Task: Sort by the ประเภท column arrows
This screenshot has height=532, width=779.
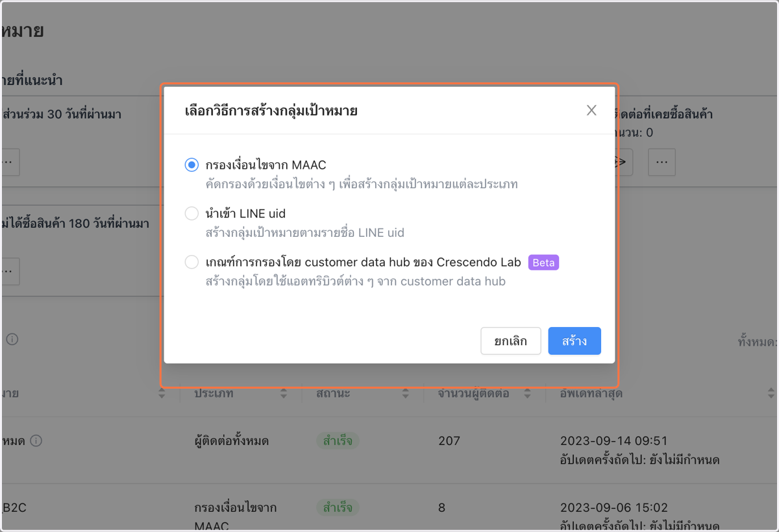Action: pos(284,393)
